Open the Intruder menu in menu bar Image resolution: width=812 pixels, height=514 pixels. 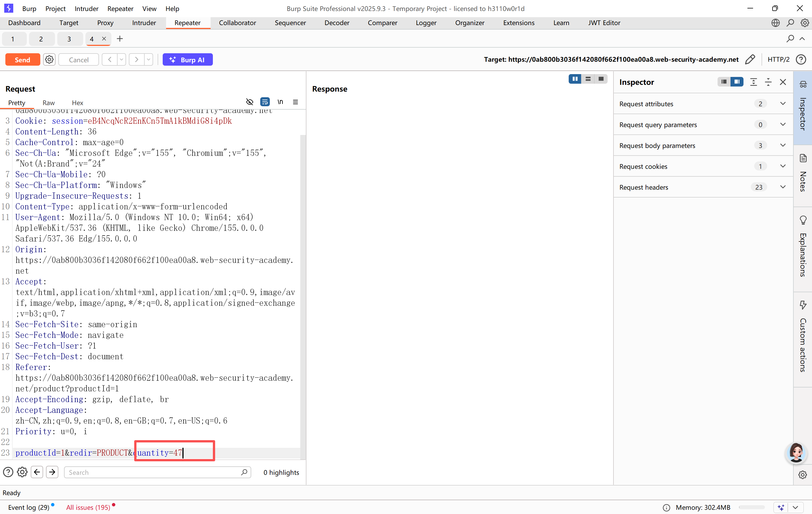(86, 8)
